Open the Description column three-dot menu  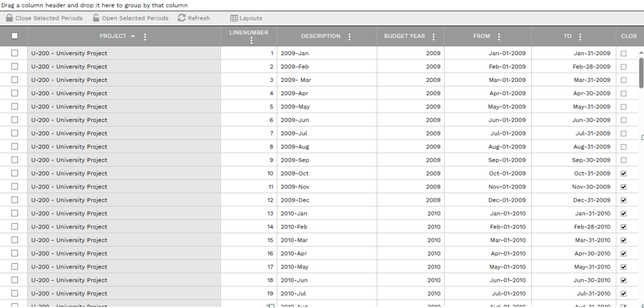[349, 37]
